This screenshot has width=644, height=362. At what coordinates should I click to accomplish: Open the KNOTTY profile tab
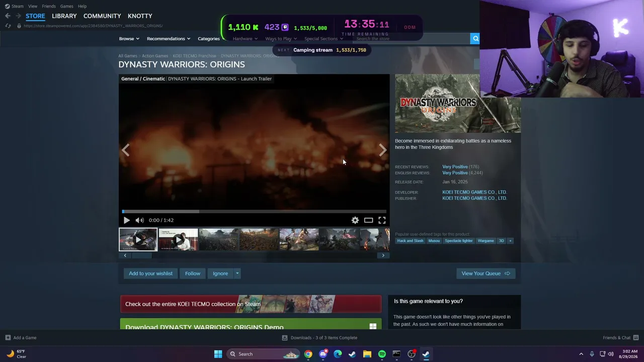(x=140, y=16)
